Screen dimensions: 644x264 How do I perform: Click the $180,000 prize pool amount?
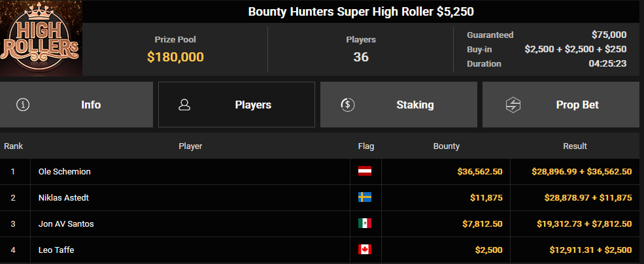(175, 57)
